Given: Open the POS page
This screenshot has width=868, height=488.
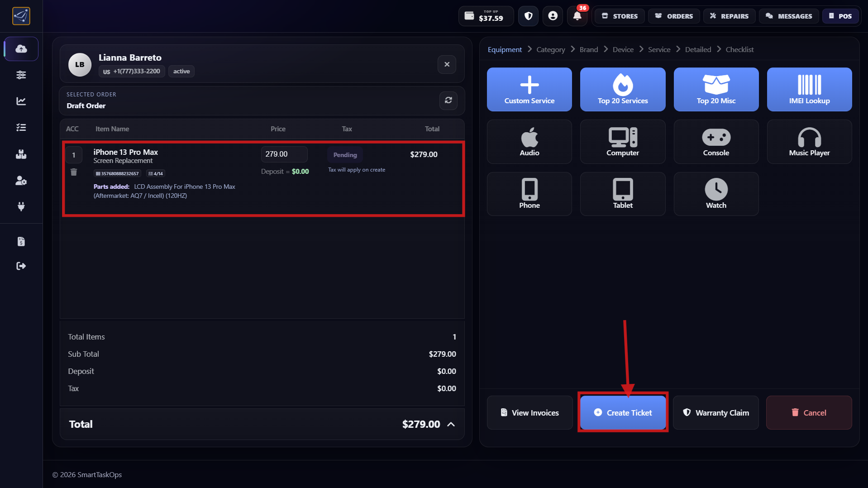Looking at the screenshot, I should 840,16.
